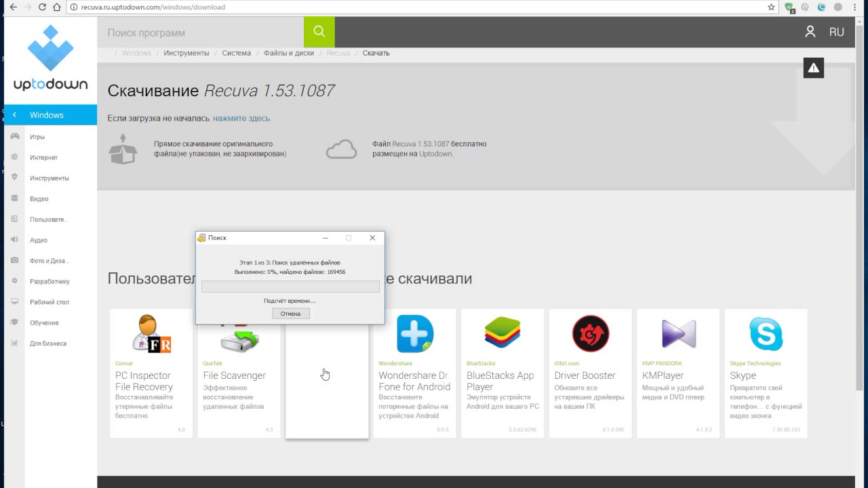Screen dimensions: 868x488
Task: Open Система breadcrumb link
Action: pos(236,53)
